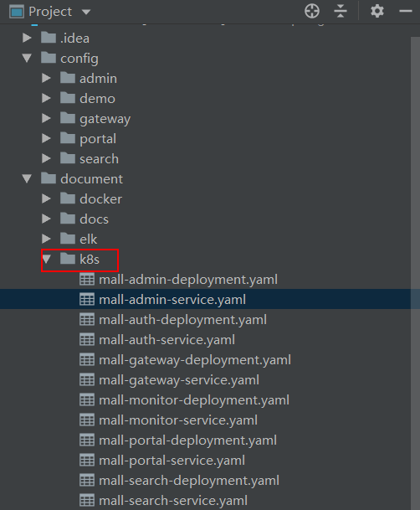Collapse the config folder
This screenshot has height=510, width=420.
coord(27,59)
